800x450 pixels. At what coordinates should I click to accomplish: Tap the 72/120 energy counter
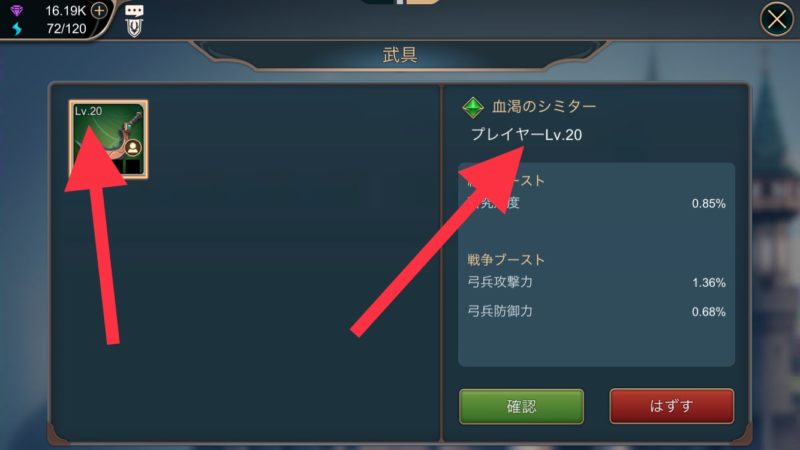tap(66, 29)
